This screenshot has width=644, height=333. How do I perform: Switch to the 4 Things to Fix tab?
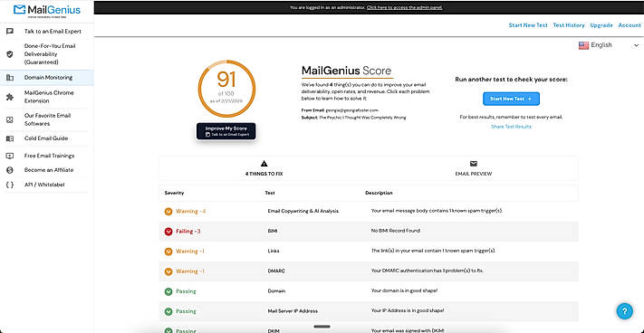coord(264,168)
